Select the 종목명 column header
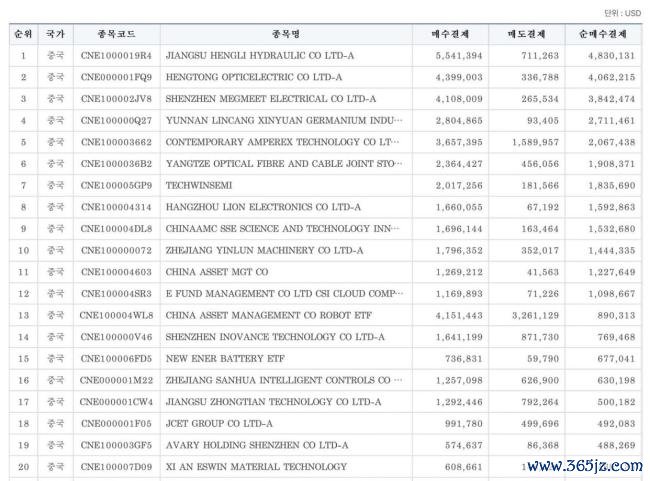 coord(286,34)
